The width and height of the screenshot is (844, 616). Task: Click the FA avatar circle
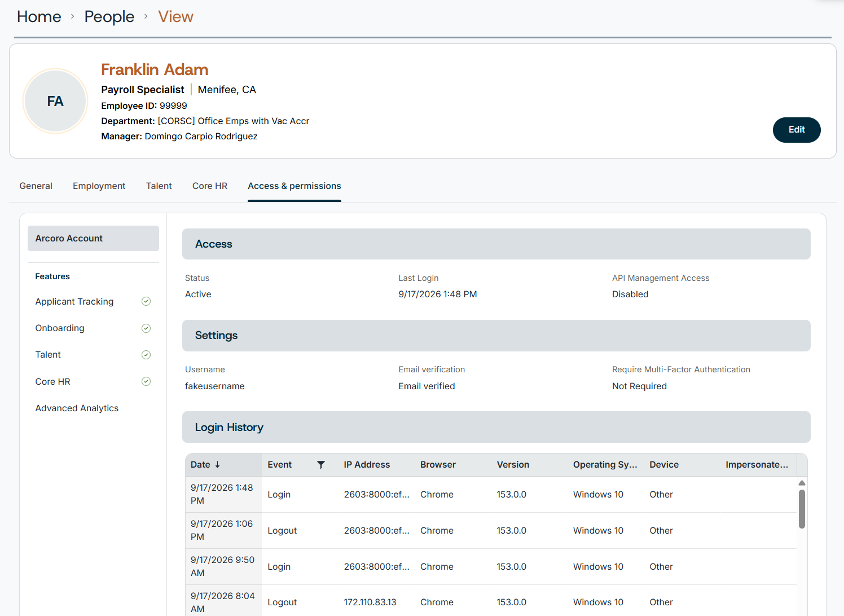55,101
